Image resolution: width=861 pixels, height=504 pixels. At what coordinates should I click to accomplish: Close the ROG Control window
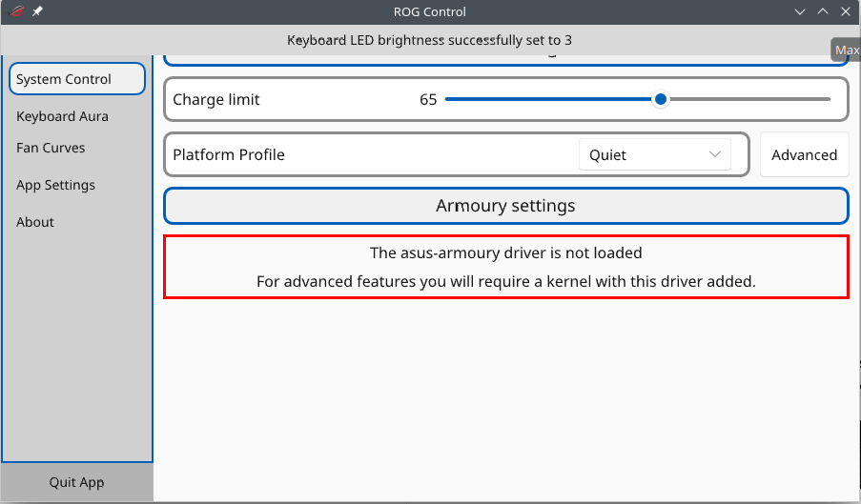click(x=845, y=12)
